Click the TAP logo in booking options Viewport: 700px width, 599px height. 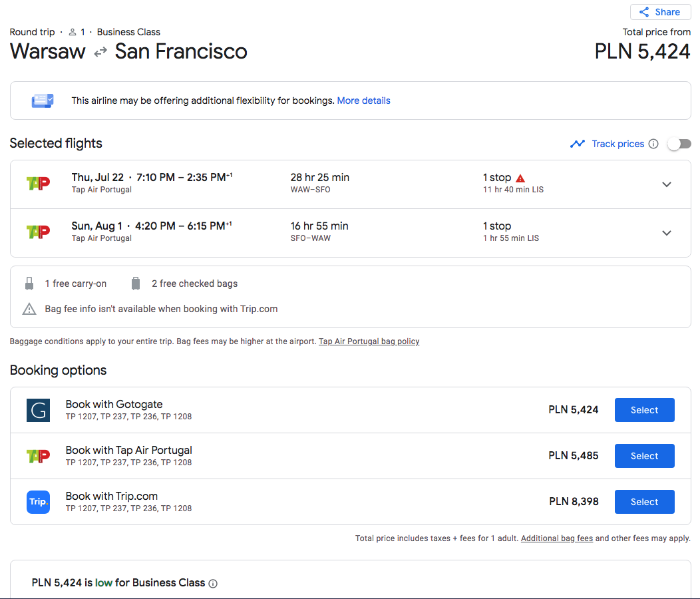[x=39, y=456]
